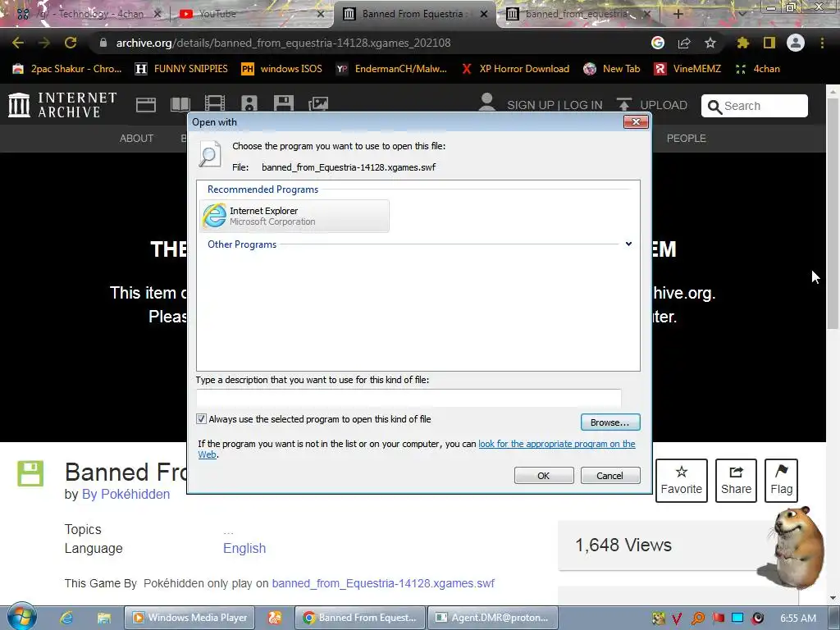Close the Open with dialog
Viewport: 840px width, 630px height.
point(636,122)
